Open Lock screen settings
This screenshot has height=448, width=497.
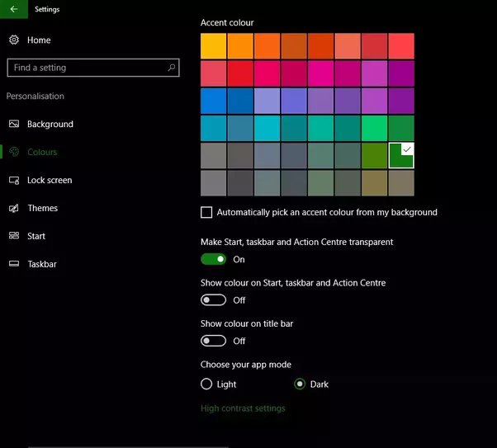[x=50, y=180]
